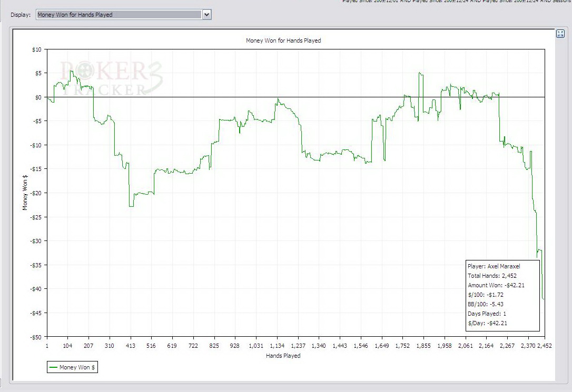
Task: Click the Display: label
Action: (21, 15)
